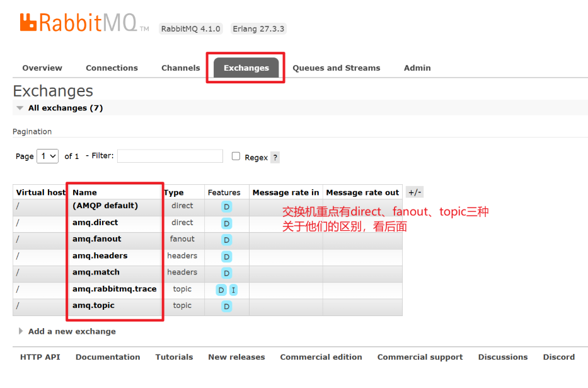The width and height of the screenshot is (588, 388).
Task: Open the Commercial edition footer link
Action: (321, 357)
